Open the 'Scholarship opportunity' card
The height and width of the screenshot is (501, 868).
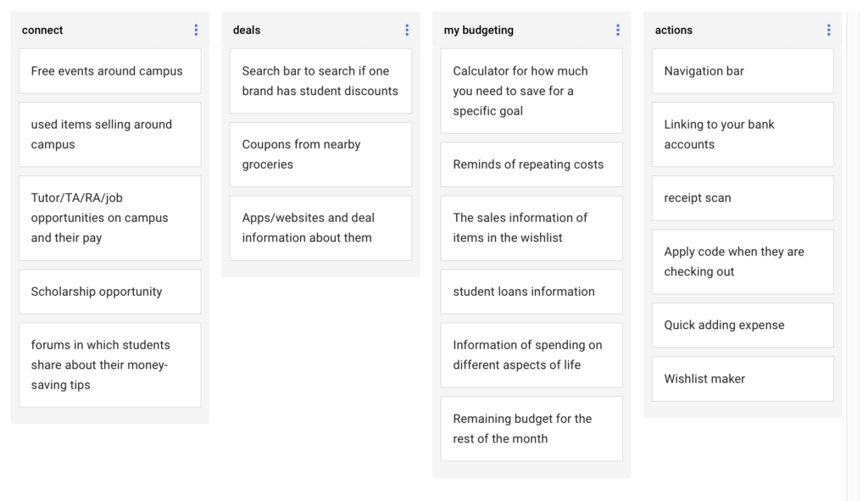(x=109, y=292)
